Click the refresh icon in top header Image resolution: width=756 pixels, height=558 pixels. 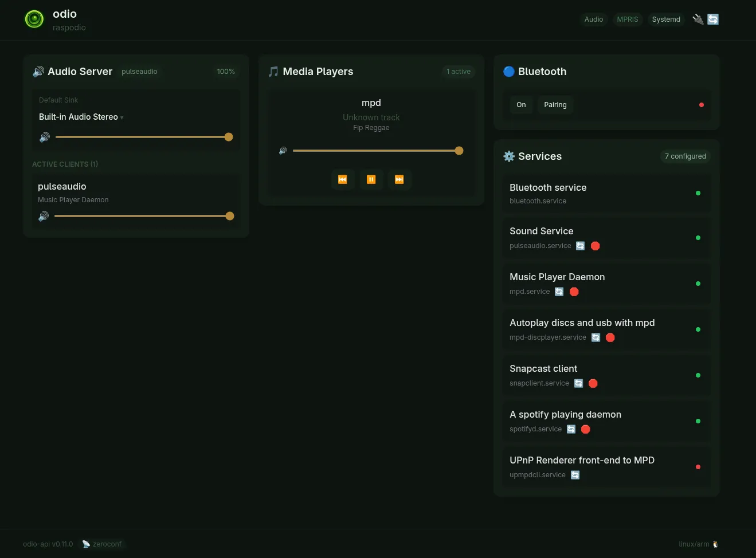(x=713, y=19)
